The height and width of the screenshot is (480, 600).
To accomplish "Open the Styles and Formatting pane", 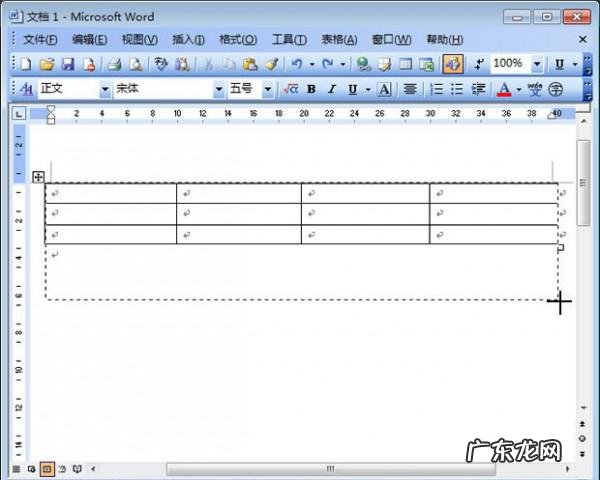I will pyautogui.click(x=26, y=89).
